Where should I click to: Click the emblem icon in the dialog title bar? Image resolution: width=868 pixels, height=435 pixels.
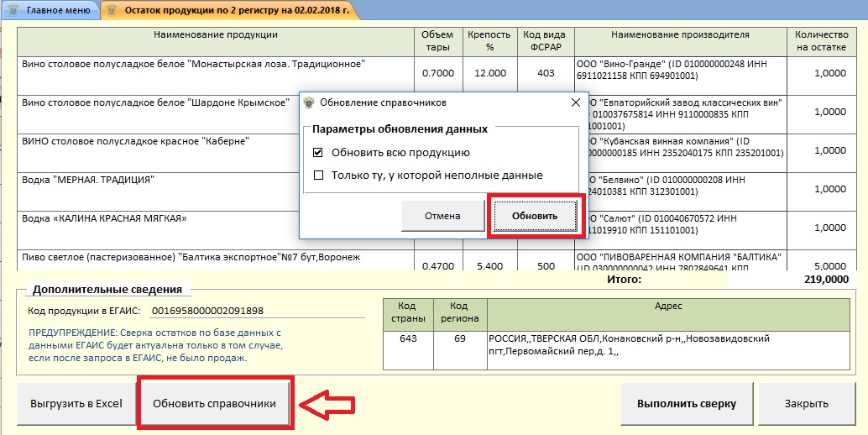click(309, 102)
